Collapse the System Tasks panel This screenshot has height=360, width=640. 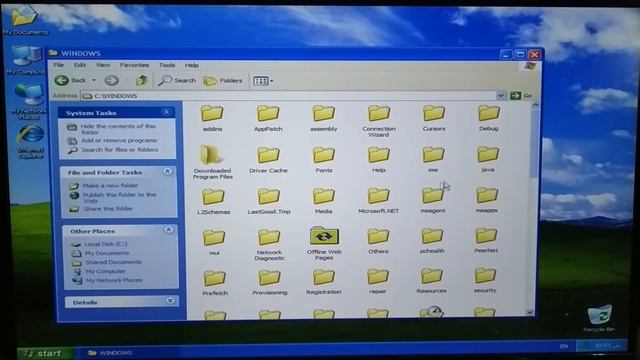click(x=166, y=112)
